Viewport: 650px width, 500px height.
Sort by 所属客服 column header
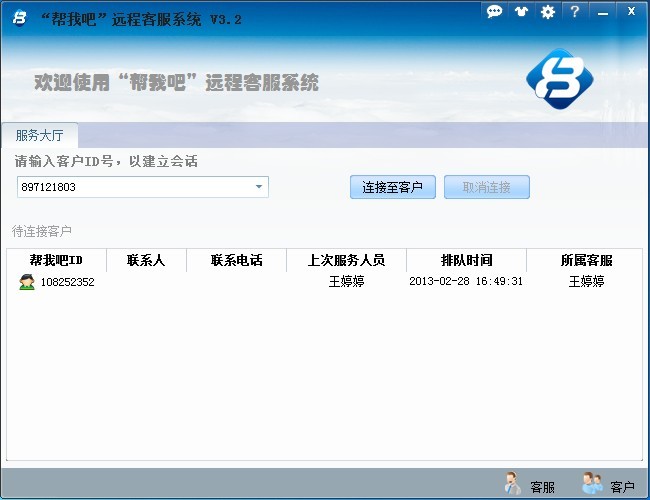[x=586, y=260]
